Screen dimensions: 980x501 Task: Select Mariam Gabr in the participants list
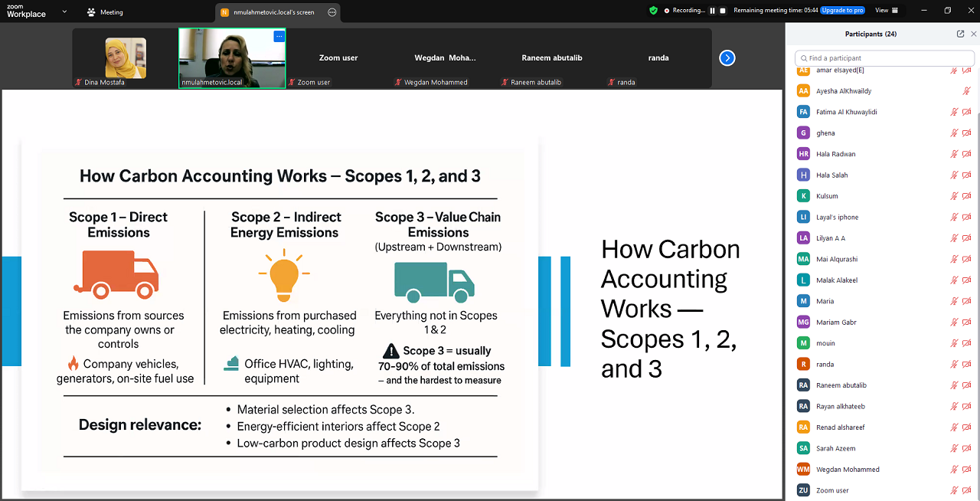coord(836,323)
